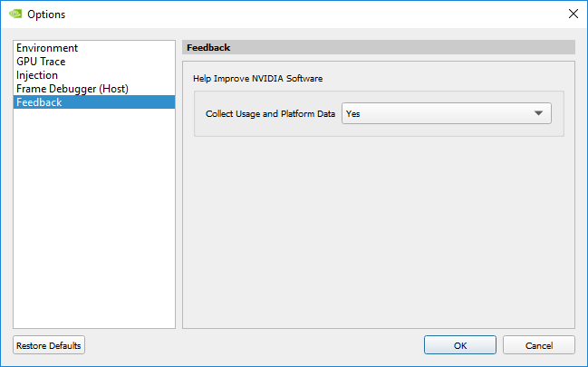Open the GPU Trace options page
This screenshot has height=367, width=588.
(x=41, y=62)
